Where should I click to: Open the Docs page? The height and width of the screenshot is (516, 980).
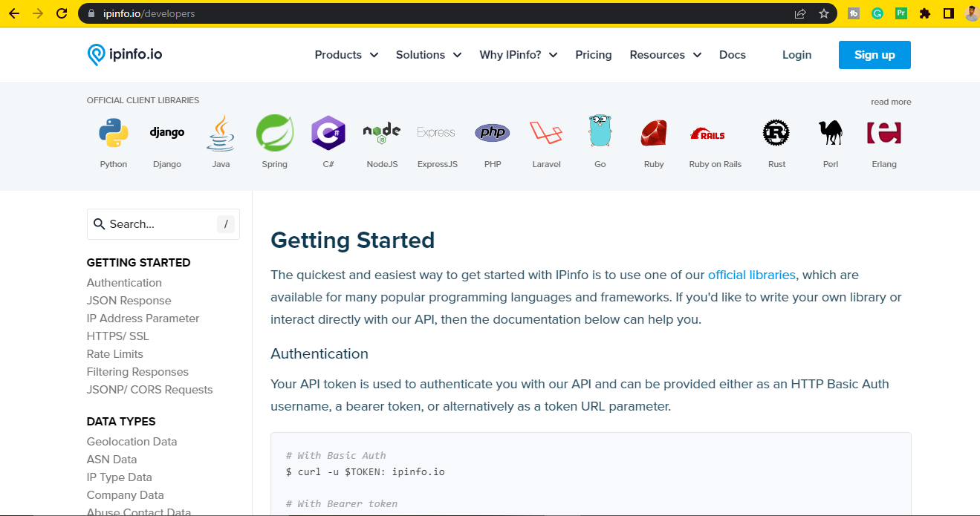pyautogui.click(x=733, y=55)
